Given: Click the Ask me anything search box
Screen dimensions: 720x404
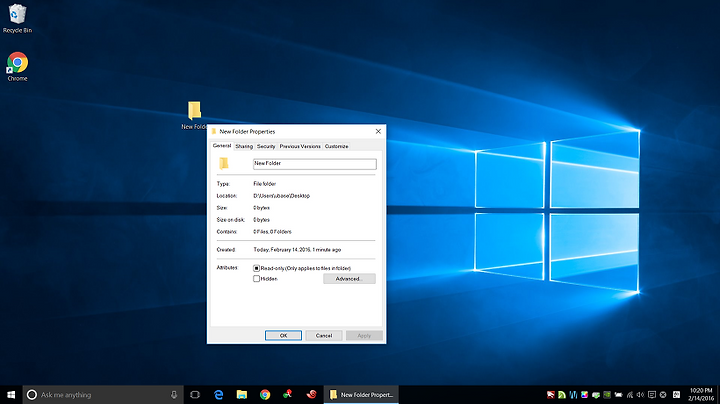Looking at the screenshot, I should [x=101, y=395].
